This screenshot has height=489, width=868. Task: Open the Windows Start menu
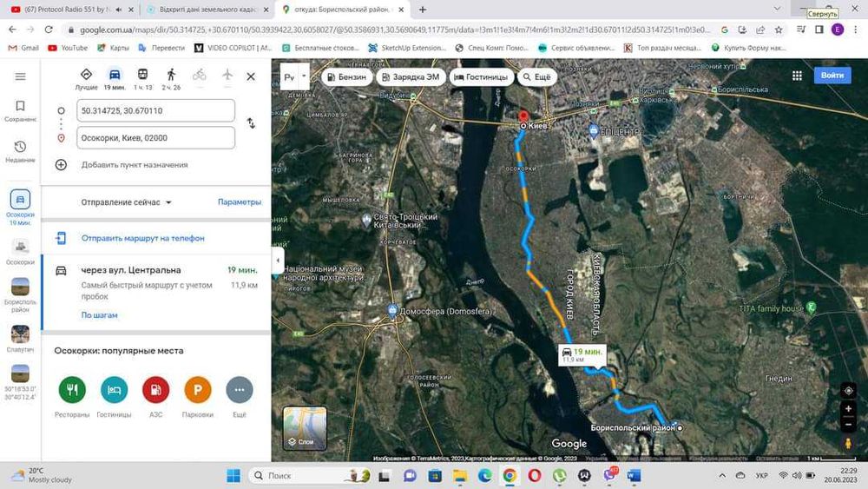click(x=233, y=476)
